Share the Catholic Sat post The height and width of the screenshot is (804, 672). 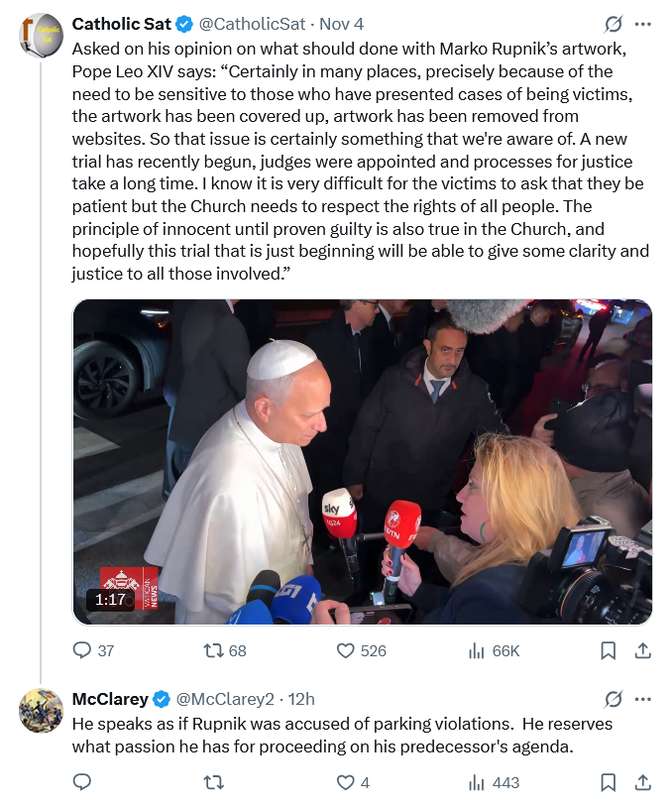[641, 651]
